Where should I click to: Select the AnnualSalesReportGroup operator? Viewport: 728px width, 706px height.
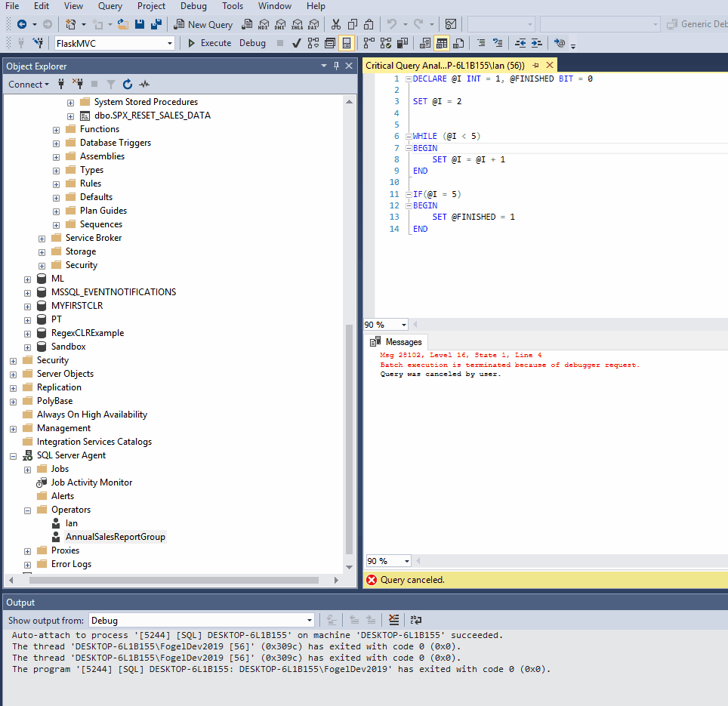click(x=115, y=537)
